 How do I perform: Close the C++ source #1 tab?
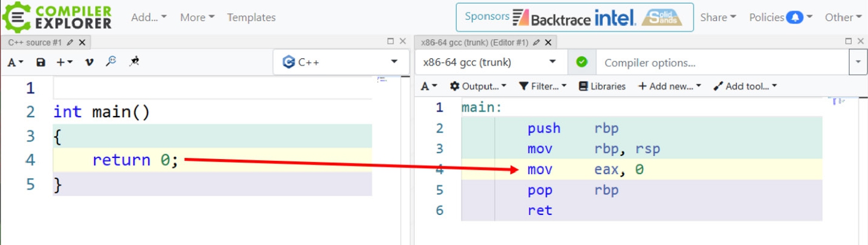[x=82, y=43]
